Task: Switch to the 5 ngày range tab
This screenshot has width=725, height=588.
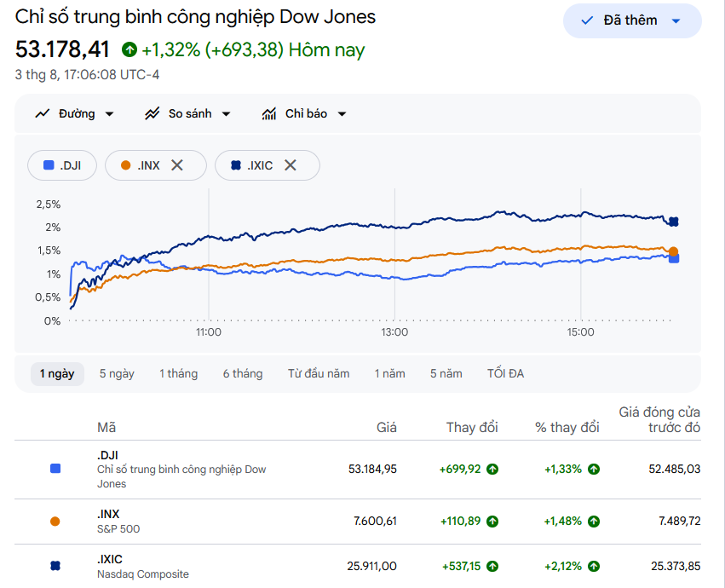Action: click(117, 374)
